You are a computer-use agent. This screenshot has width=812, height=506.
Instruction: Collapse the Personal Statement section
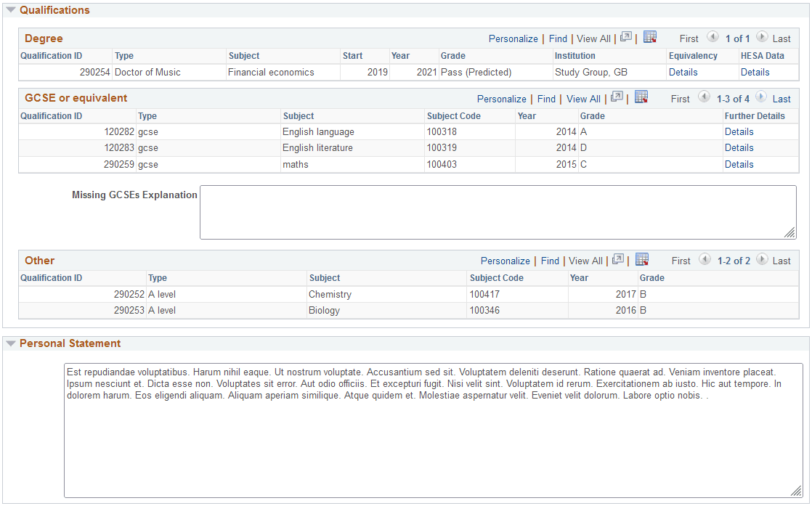(x=10, y=343)
